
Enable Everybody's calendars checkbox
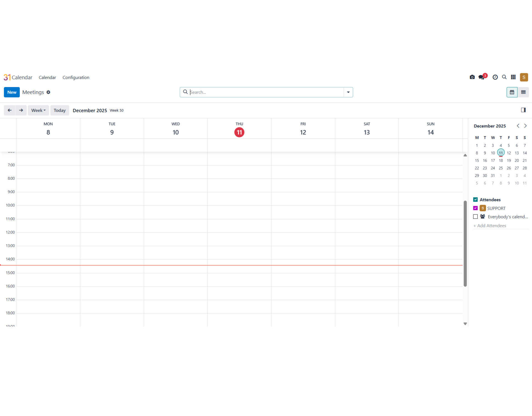475,217
